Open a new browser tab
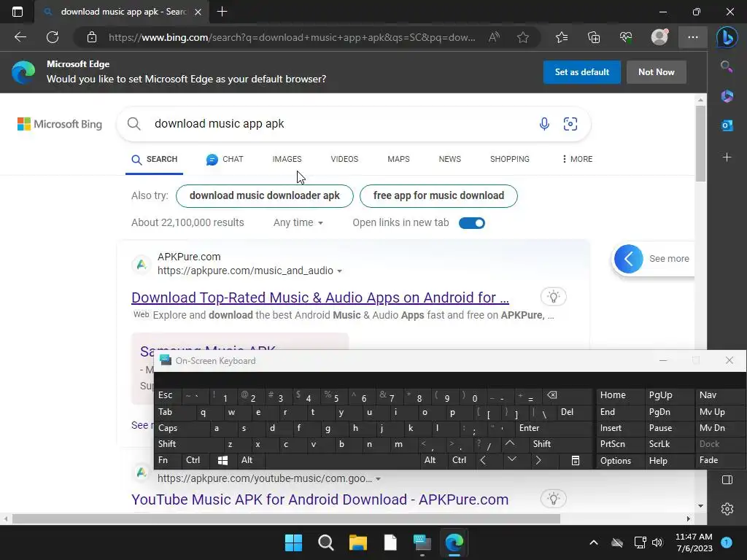This screenshot has height=560, width=747. [x=222, y=12]
